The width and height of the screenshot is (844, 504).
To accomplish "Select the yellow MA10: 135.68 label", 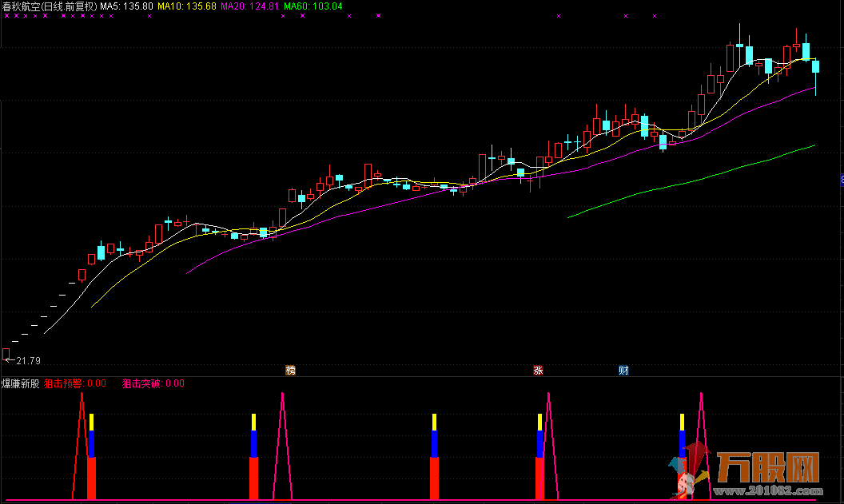I will point(187,6).
